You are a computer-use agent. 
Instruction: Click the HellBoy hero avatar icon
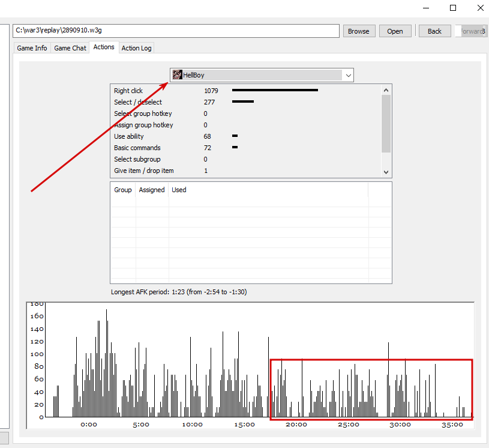pyautogui.click(x=177, y=75)
